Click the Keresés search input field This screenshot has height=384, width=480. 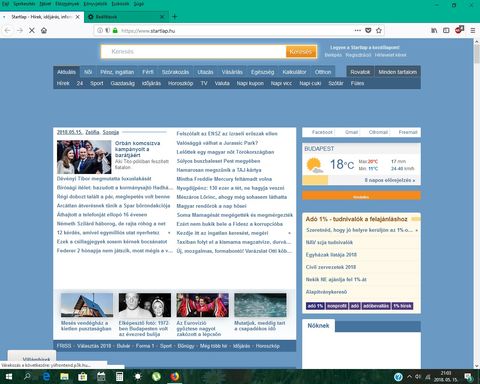[193, 52]
